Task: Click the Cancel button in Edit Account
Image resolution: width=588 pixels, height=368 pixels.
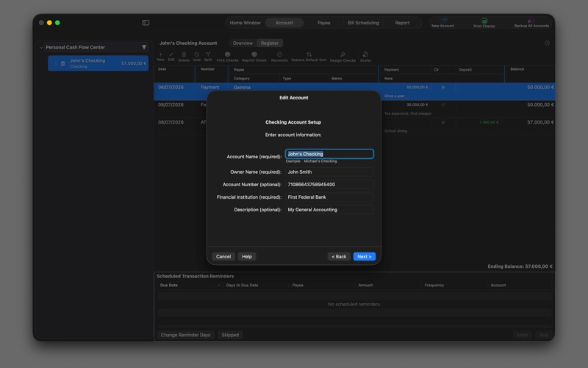Action: click(x=223, y=256)
